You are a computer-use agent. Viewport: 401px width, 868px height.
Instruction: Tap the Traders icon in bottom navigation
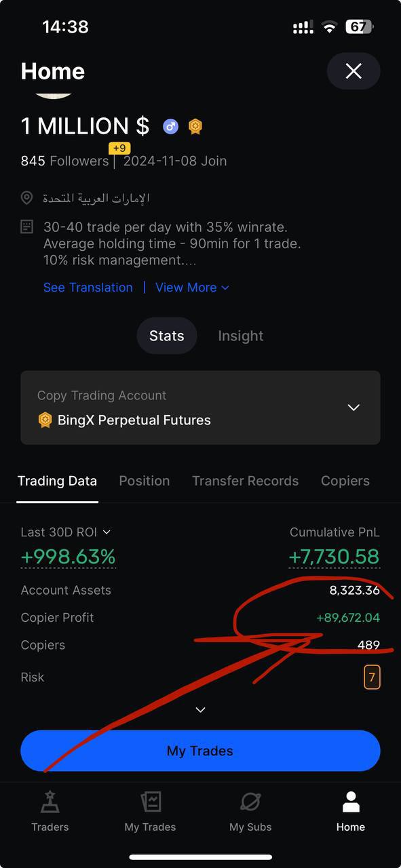[50, 803]
